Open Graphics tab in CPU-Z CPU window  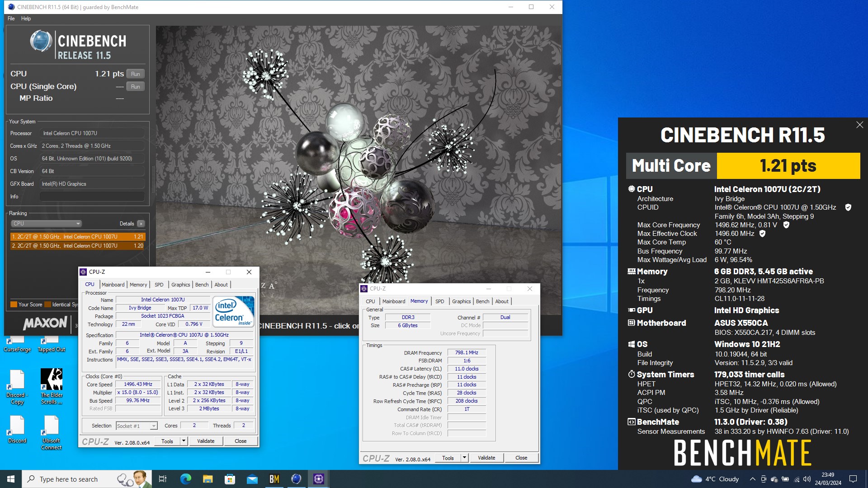point(180,285)
